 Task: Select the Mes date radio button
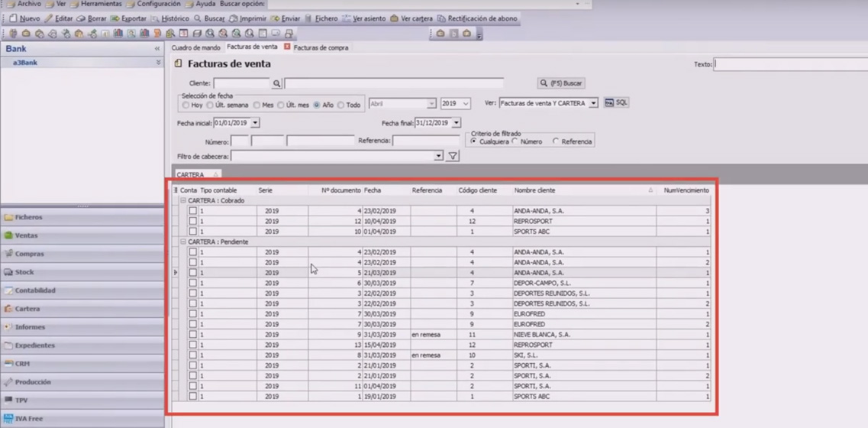(257, 105)
